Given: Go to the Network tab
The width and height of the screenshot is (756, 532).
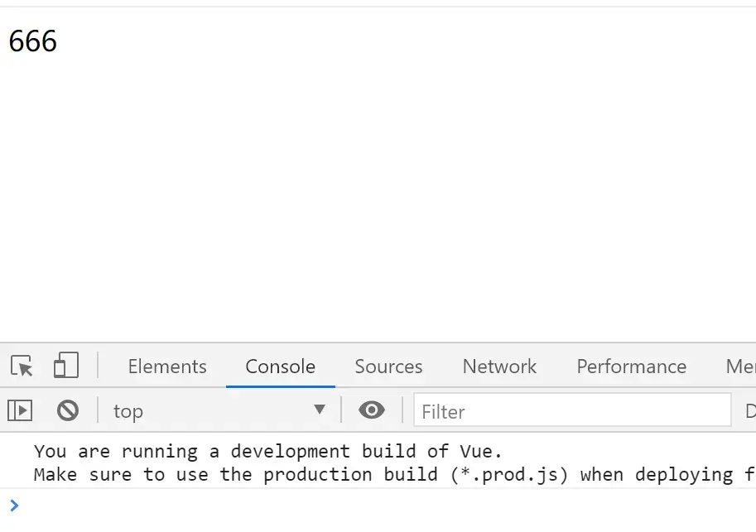Looking at the screenshot, I should click(499, 367).
